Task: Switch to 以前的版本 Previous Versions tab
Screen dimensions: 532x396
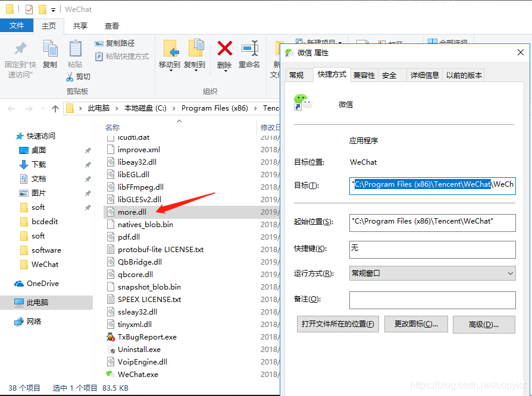Action: point(464,76)
